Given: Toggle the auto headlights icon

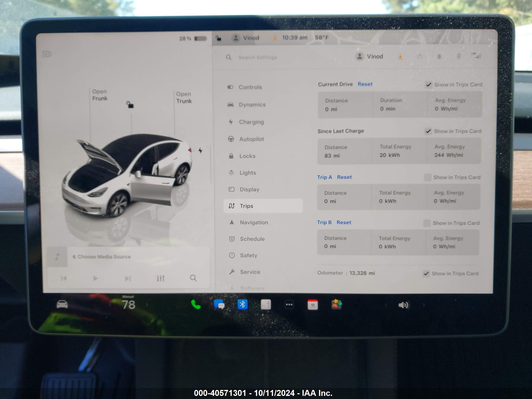Looking at the screenshot, I should (47, 54).
